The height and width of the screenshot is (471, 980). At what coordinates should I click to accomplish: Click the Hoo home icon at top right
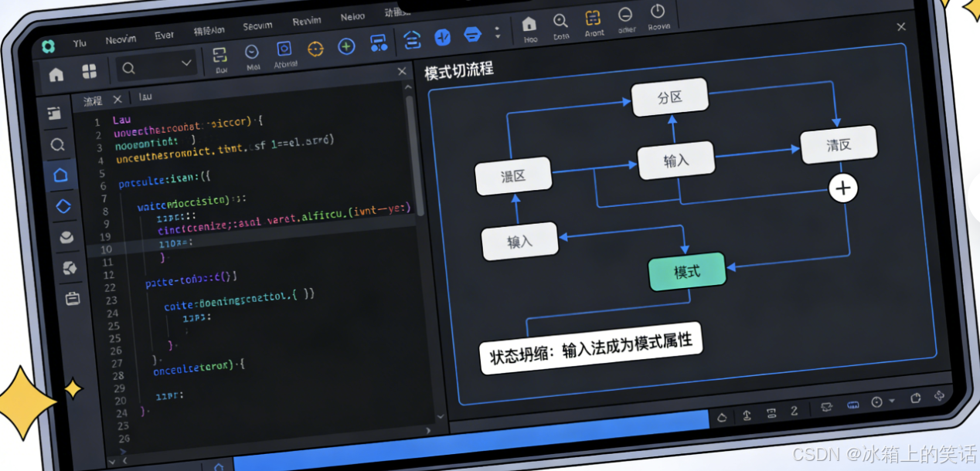point(529,23)
